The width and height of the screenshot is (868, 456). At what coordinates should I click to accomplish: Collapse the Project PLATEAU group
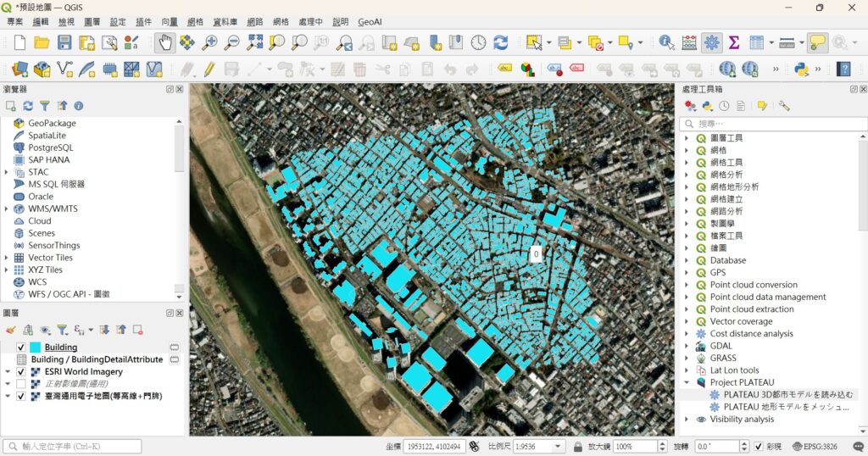click(x=686, y=382)
